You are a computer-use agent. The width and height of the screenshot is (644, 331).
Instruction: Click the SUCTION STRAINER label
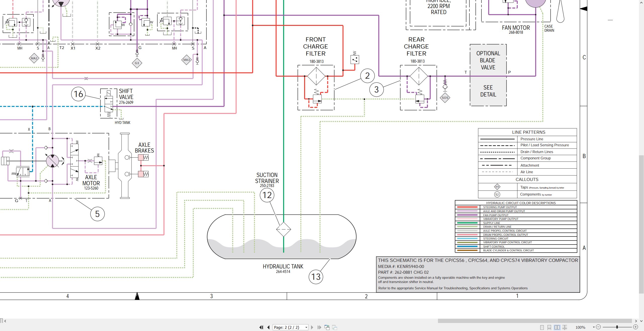[267, 178]
